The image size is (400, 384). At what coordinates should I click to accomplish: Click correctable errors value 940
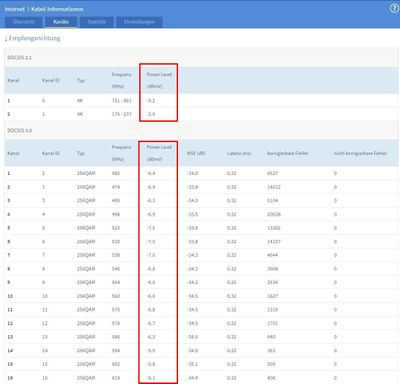tap(271, 337)
